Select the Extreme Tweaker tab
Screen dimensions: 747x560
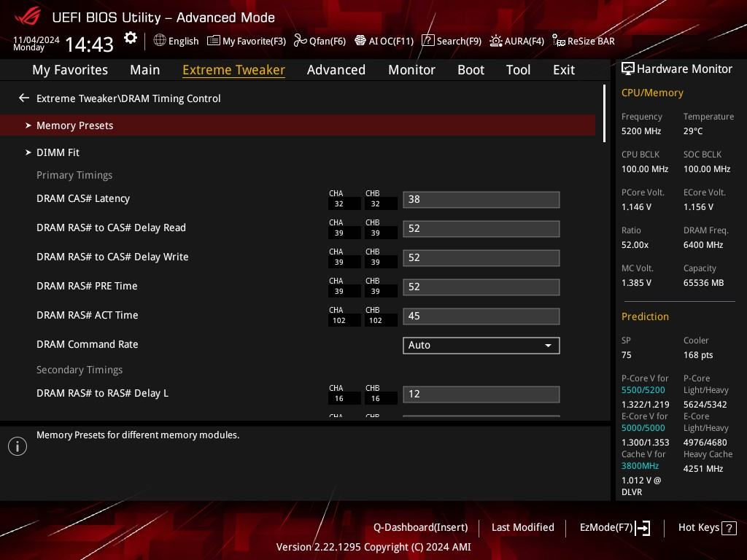coord(233,69)
